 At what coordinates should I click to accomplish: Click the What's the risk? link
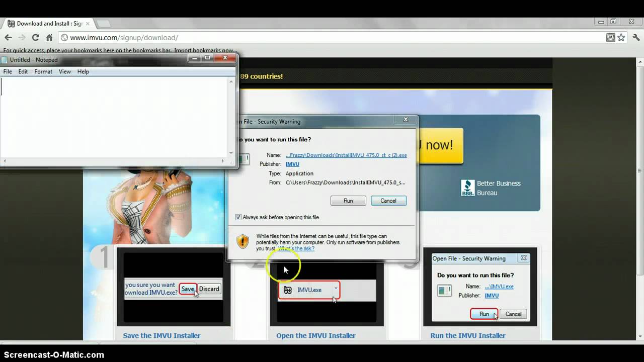coord(297,248)
